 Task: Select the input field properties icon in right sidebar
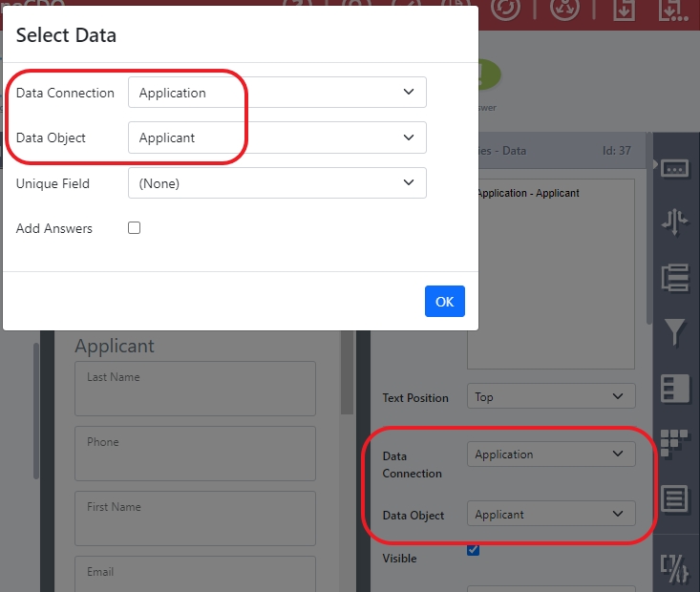click(x=674, y=168)
